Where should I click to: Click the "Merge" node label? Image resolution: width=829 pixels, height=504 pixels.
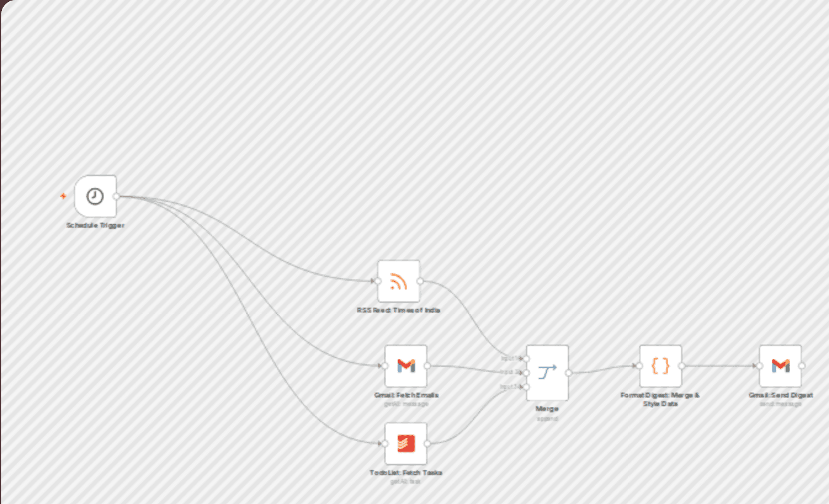point(547,409)
